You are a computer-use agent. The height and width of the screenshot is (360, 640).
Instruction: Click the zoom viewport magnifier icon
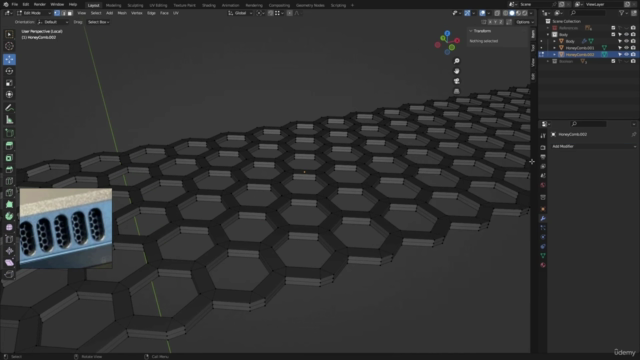[x=457, y=61]
